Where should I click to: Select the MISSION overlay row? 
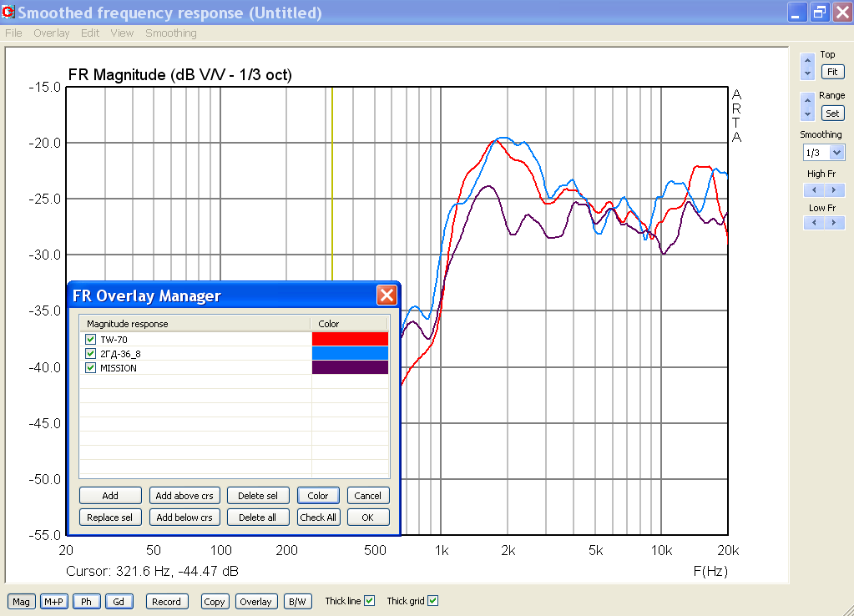tap(235, 367)
